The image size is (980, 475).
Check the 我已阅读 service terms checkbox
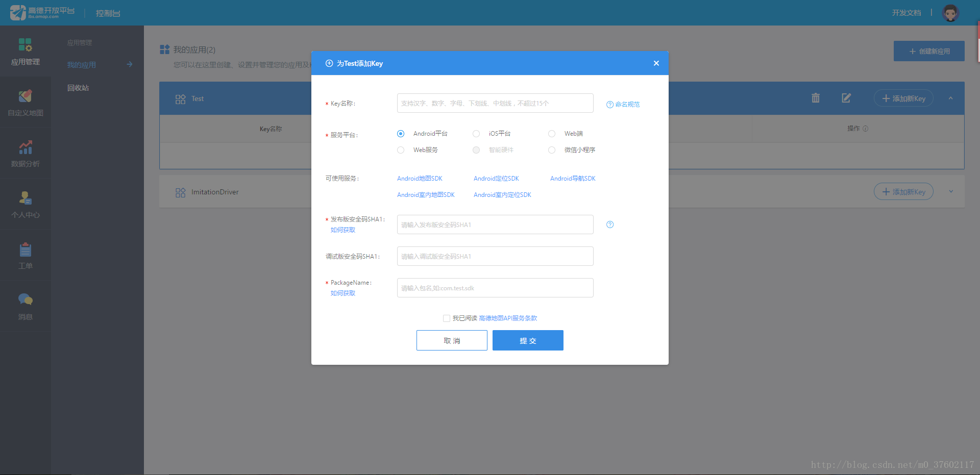pyautogui.click(x=447, y=318)
